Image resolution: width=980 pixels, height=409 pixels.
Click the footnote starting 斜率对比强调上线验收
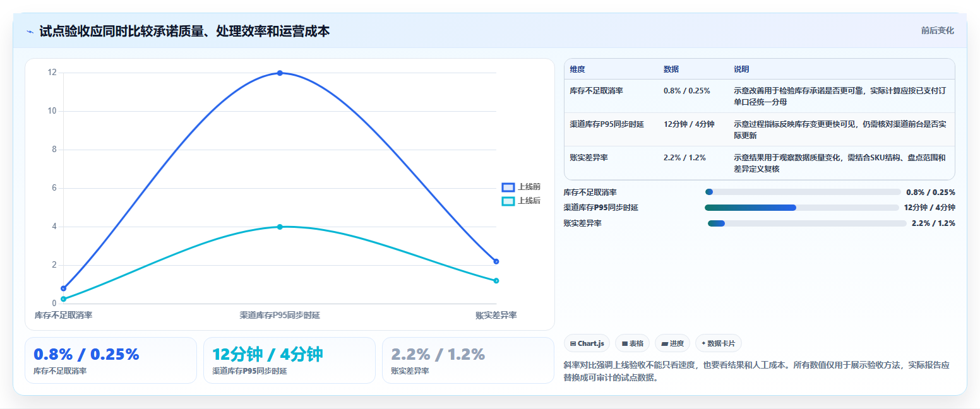tap(756, 371)
